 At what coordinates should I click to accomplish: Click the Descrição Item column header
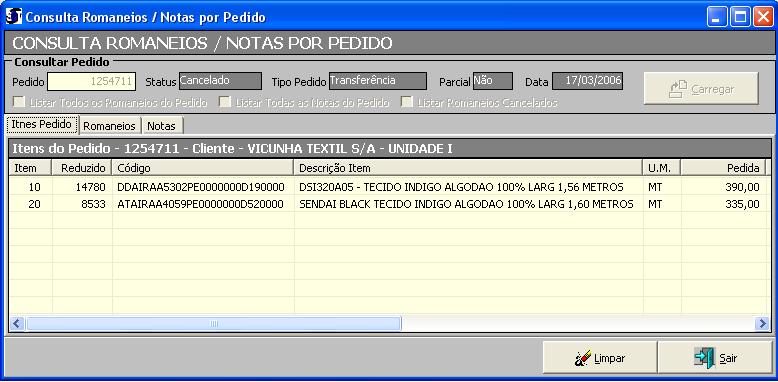click(x=468, y=168)
